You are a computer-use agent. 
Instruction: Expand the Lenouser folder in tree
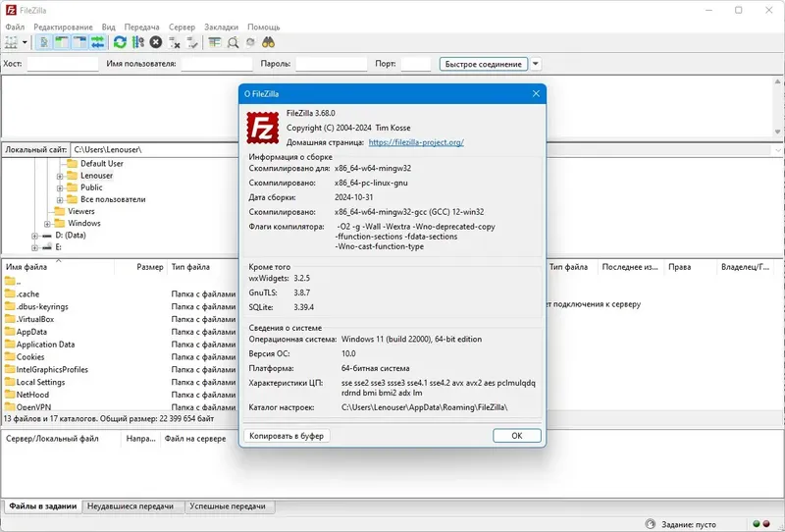pos(60,176)
